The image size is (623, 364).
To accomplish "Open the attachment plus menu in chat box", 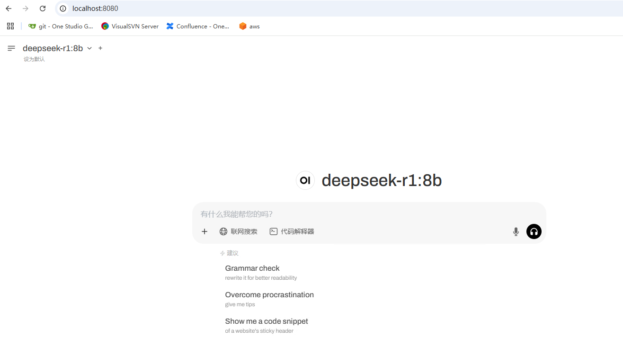I will (205, 231).
